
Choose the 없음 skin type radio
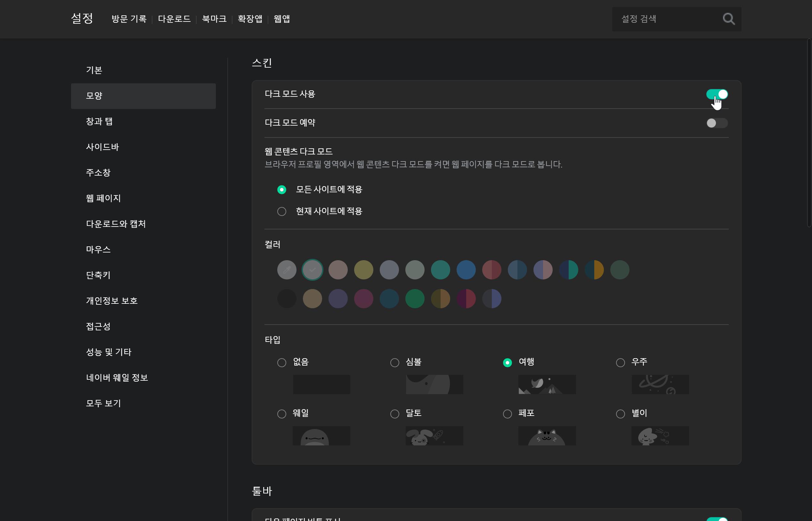[281, 363]
